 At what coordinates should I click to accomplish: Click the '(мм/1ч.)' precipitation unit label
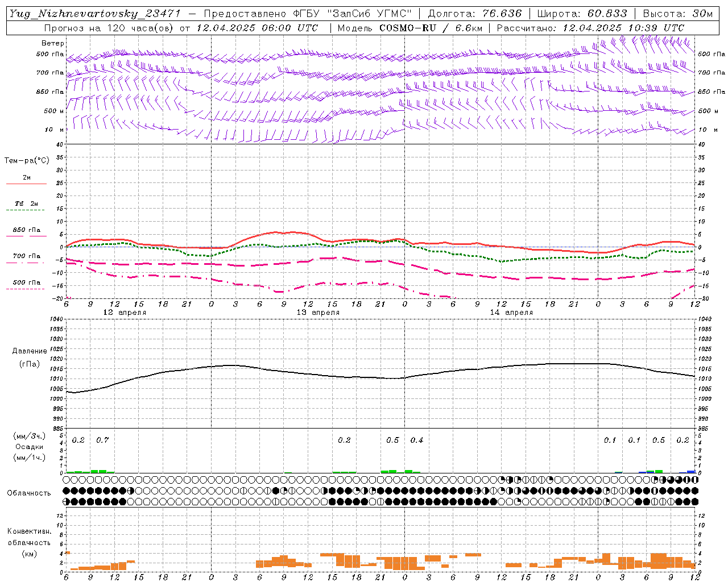pos(30,458)
